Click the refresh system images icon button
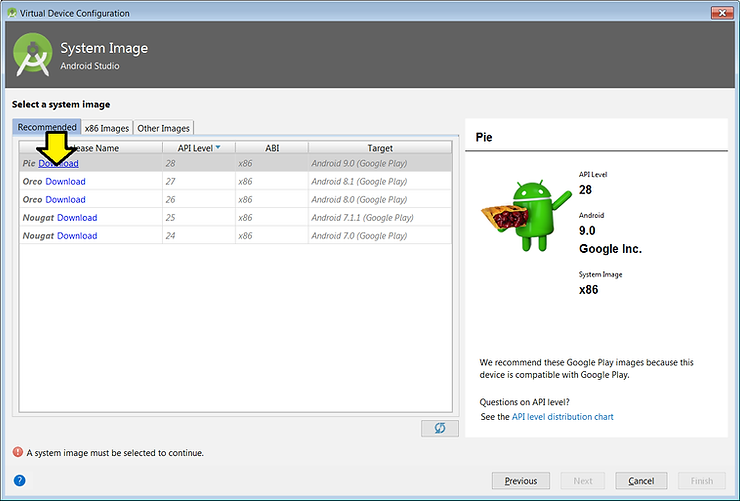Screen dimensions: 740x501 [440, 428]
